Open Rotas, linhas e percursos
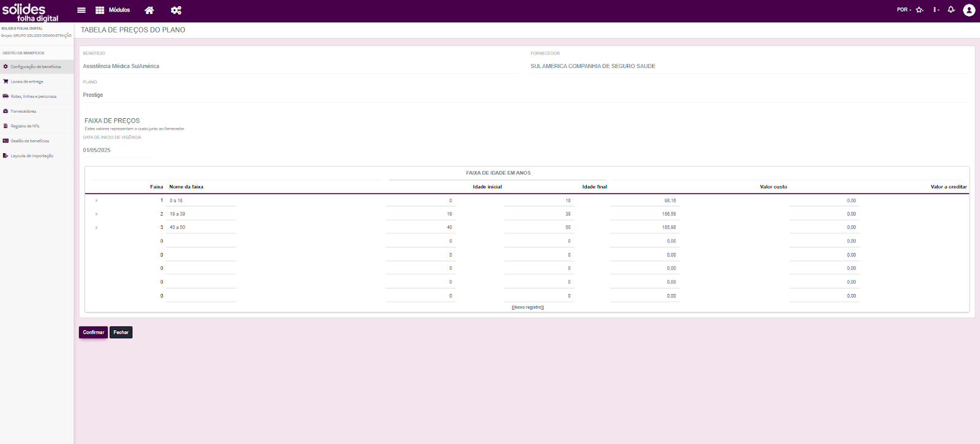The width and height of the screenshot is (980, 444). click(x=37, y=96)
